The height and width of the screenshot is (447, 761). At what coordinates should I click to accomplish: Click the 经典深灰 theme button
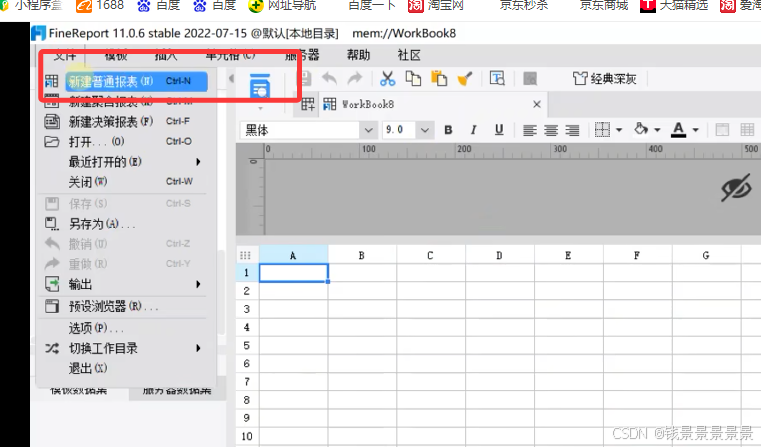click(x=605, y=79)
